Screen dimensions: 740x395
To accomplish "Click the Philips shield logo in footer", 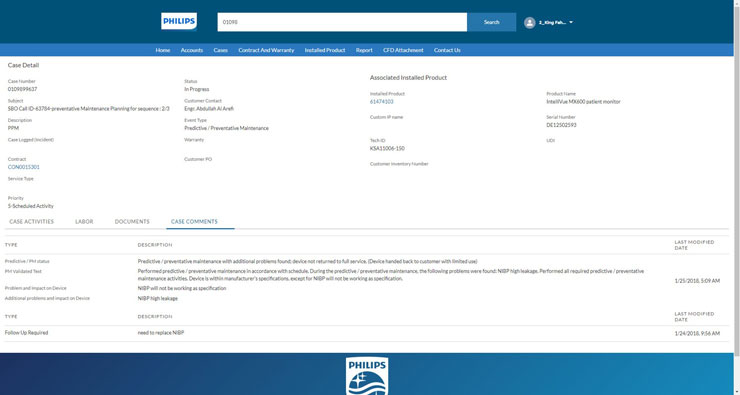I will point(367,376).
